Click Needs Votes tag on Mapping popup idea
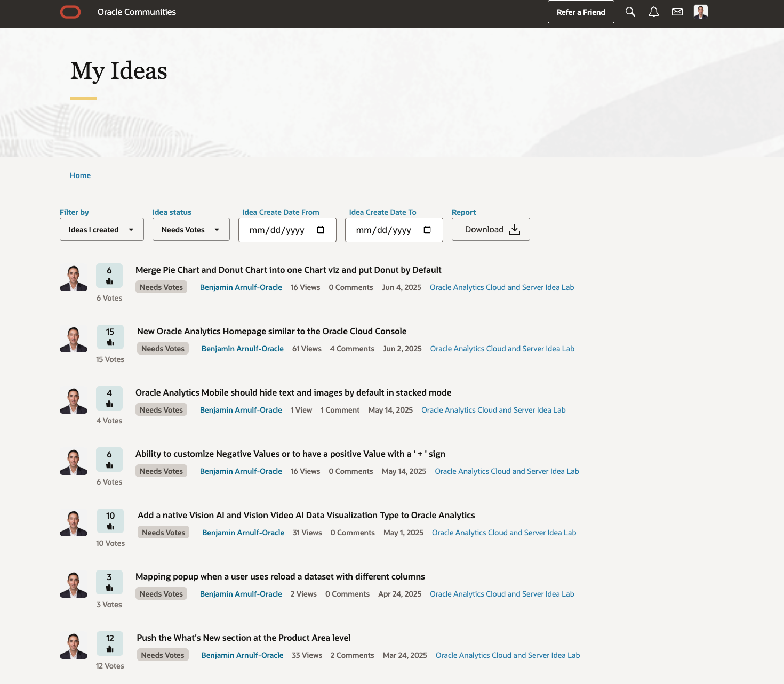Viewport: 784px width, 684px height. tap(161, 594)
